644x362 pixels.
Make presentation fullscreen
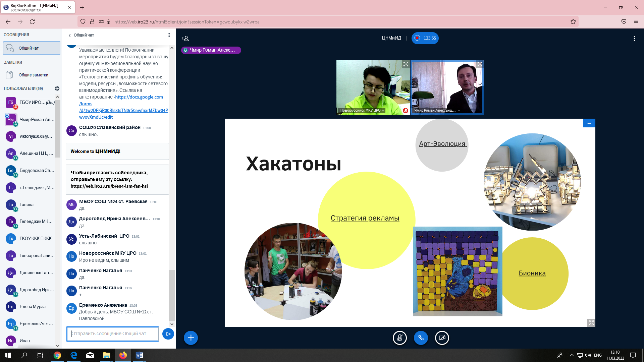(591, 322)
